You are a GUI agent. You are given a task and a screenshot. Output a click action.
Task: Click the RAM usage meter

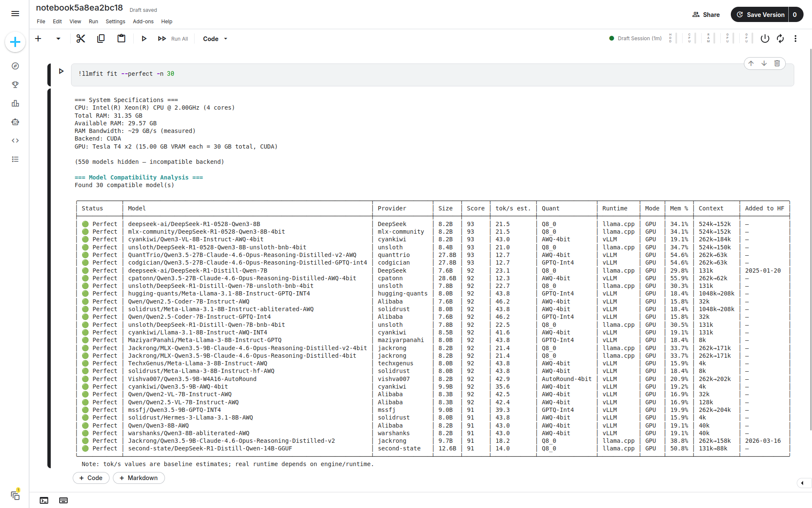click(710, 39)
